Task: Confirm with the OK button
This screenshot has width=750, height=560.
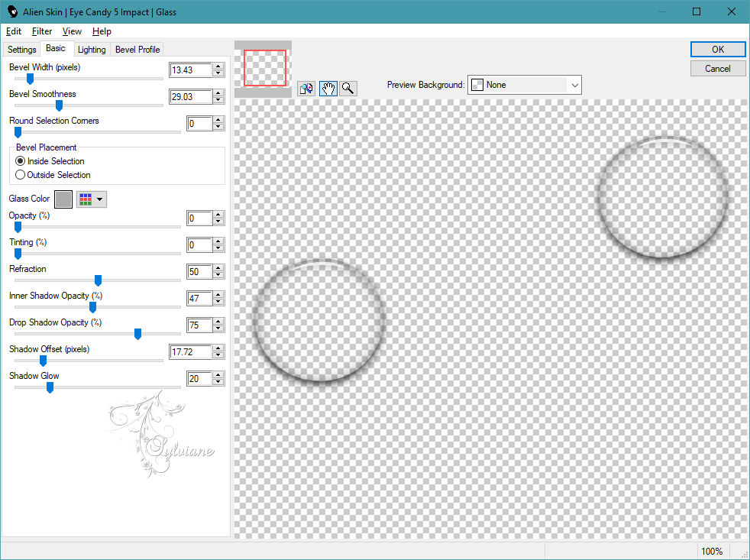Action: [717, 50]
